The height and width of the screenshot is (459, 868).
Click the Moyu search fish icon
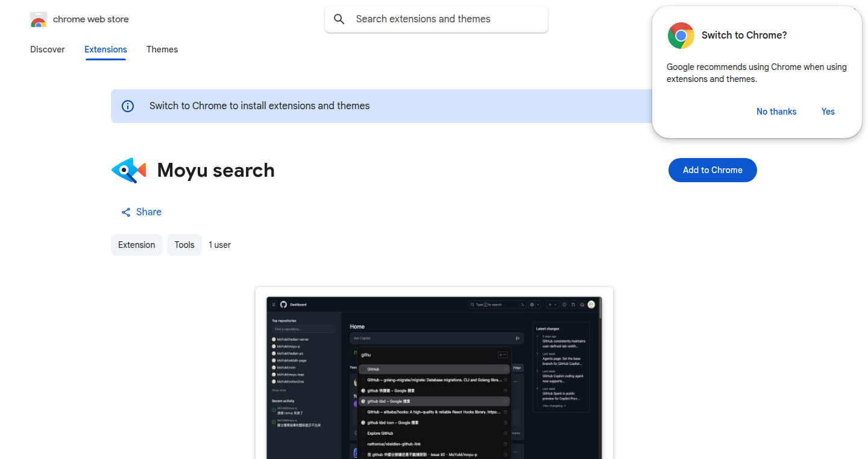point(129,171)
